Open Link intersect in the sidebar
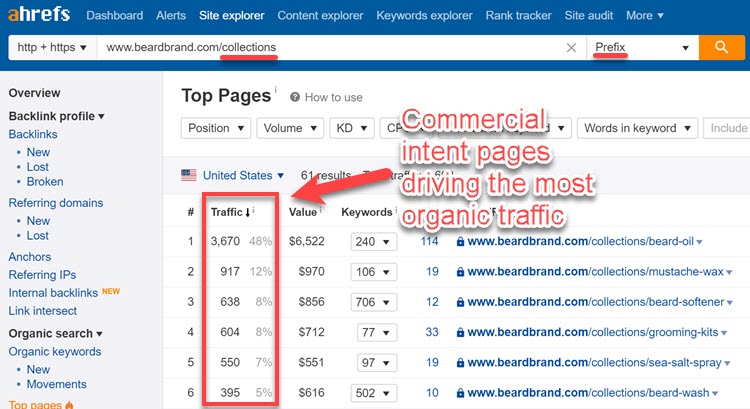 pyautogui.click(x=43, y=311)
